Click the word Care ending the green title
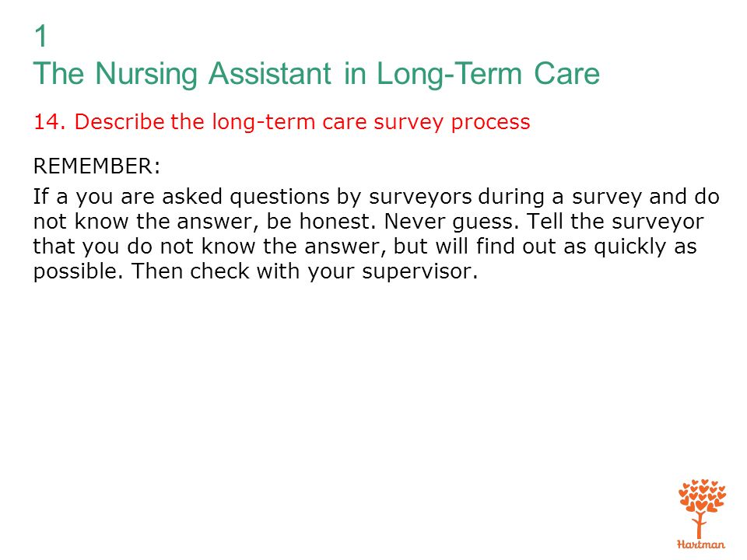This screenshot has width=747, height=560. coord(567,75)
